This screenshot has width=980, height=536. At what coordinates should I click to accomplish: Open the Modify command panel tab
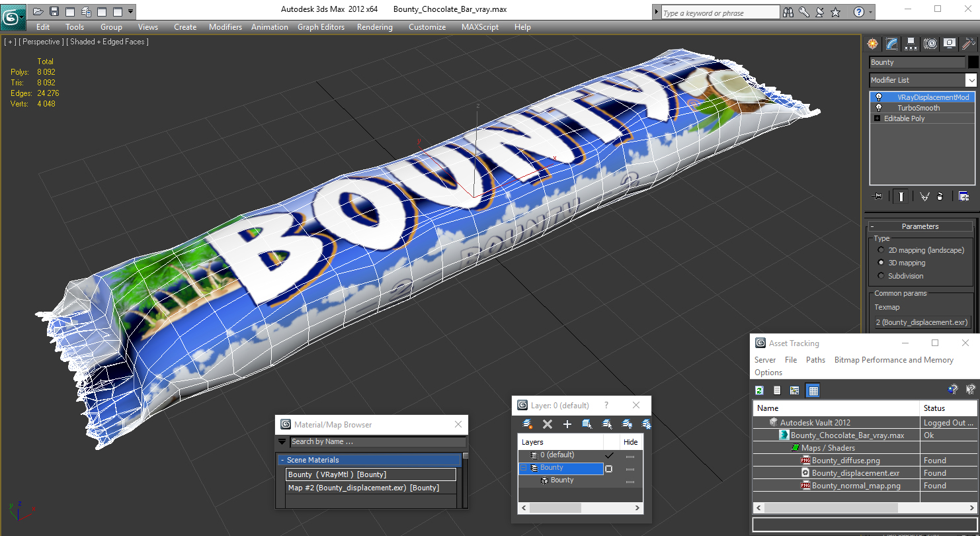892,44
